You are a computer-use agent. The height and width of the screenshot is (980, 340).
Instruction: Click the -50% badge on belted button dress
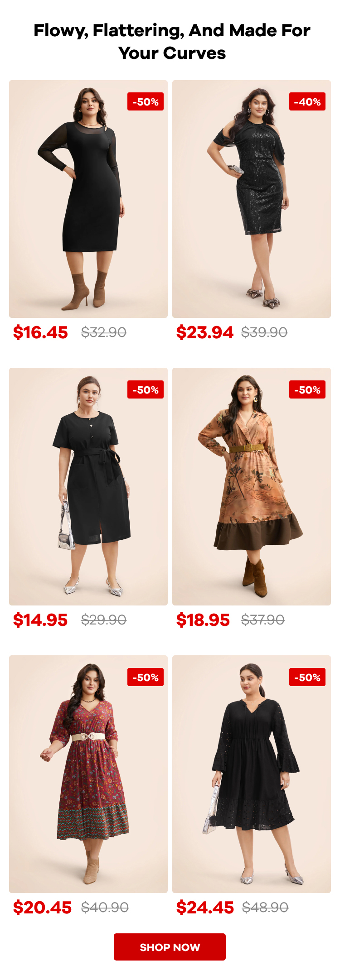[146, 389]
